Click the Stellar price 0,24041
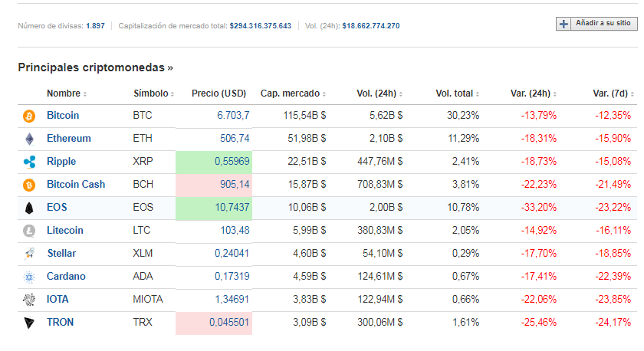Viewport: 644px width, 351px height. click(232, 254)
